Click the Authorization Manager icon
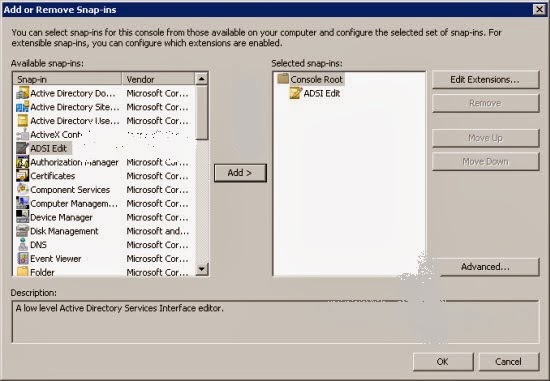 [x=23, y=162]
